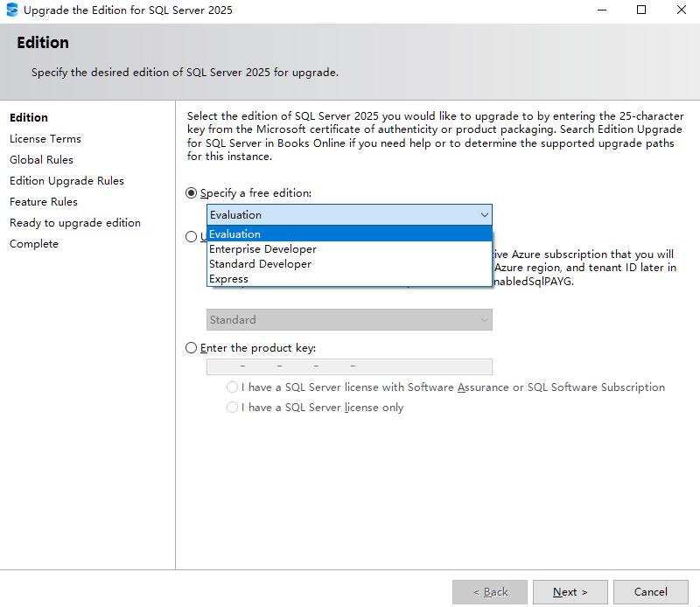Click the SQL Server setup title bar icon
The image size is (700, 607).
(12, 10)
